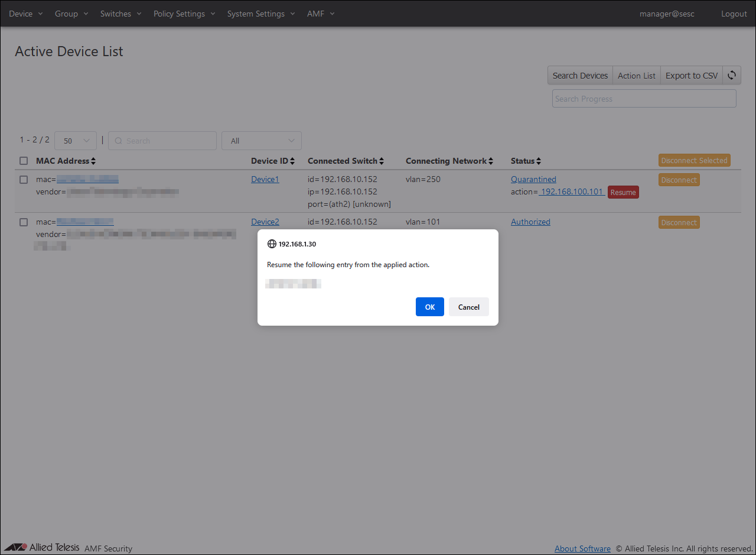This screenshot has width=756, height=555.
Task: Open the Switches menu
Action: coord(120,14)
